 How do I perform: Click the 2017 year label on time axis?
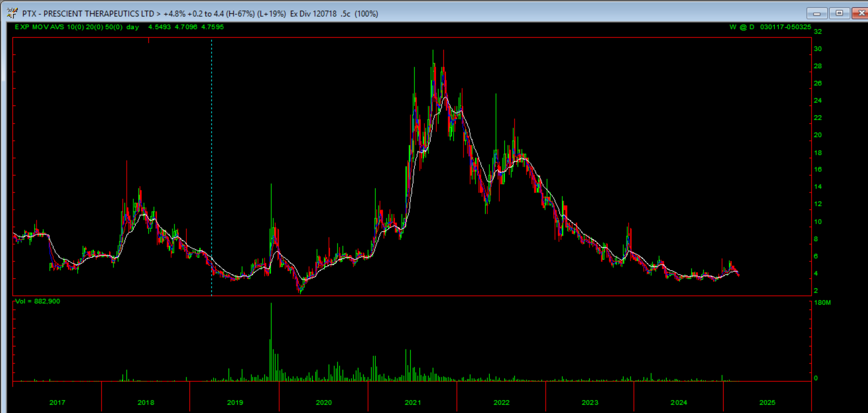(57, 402)
